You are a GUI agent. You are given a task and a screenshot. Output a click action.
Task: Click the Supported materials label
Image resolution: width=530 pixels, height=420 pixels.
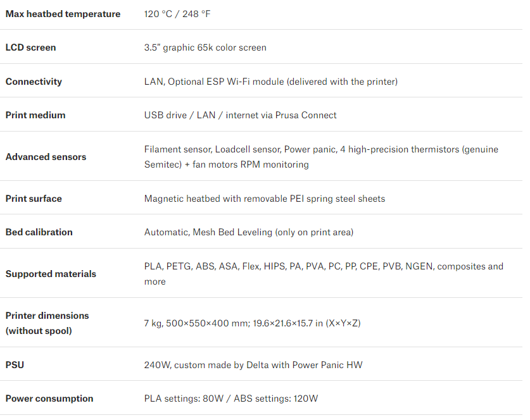click(51, 274)
